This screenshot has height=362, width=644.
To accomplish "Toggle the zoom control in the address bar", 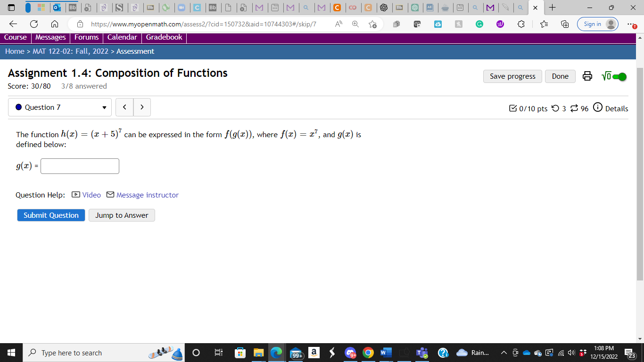I will click(354, 23).
